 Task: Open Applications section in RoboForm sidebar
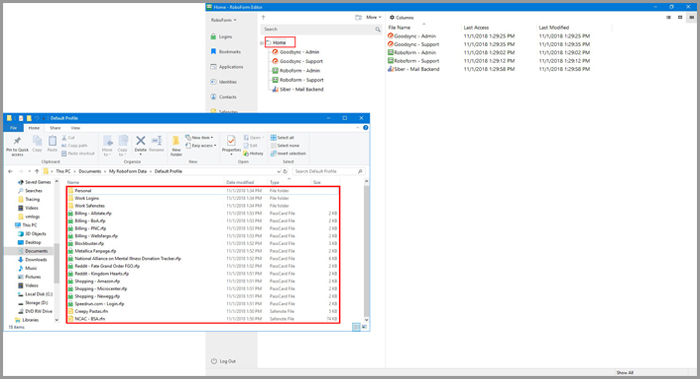(x=227, y=67)
